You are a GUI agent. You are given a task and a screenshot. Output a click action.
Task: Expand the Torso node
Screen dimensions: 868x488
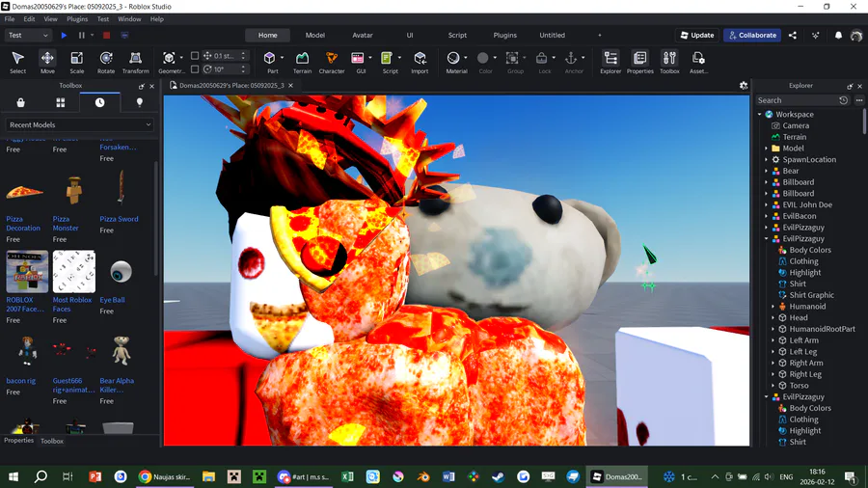click(x=773, y=385)
